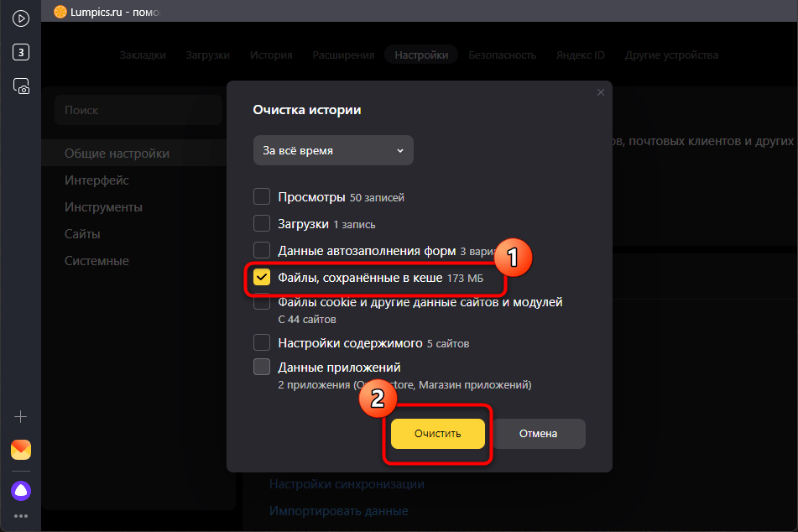This screenshot has height=532, width=798.
Task: Add a new item with the sidebar plus icon
Action: click(21, 417)
